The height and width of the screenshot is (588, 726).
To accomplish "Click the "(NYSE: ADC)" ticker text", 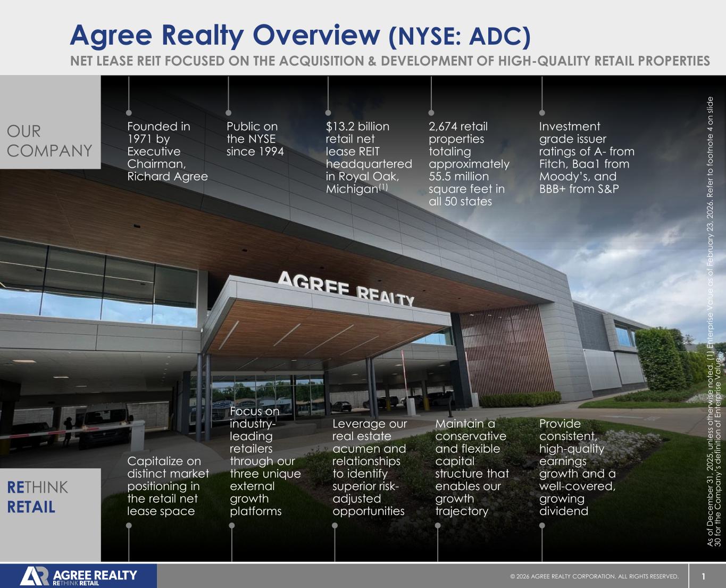I will pos(460,36).
